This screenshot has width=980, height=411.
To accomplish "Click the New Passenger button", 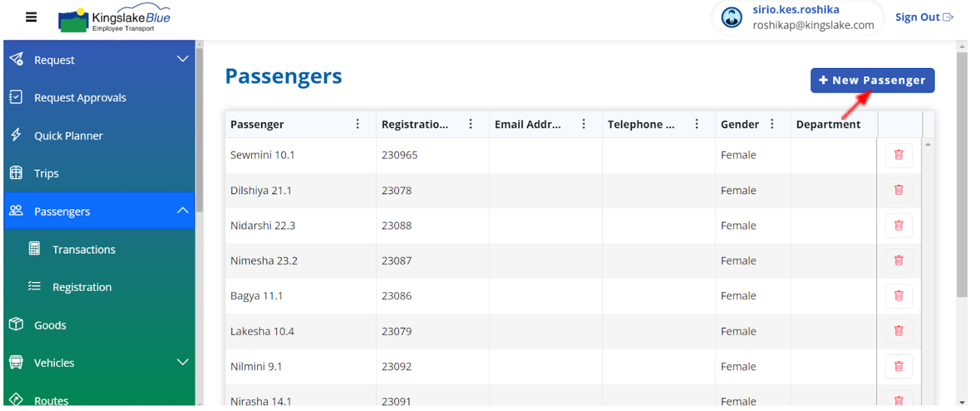I will click(872, 80).
